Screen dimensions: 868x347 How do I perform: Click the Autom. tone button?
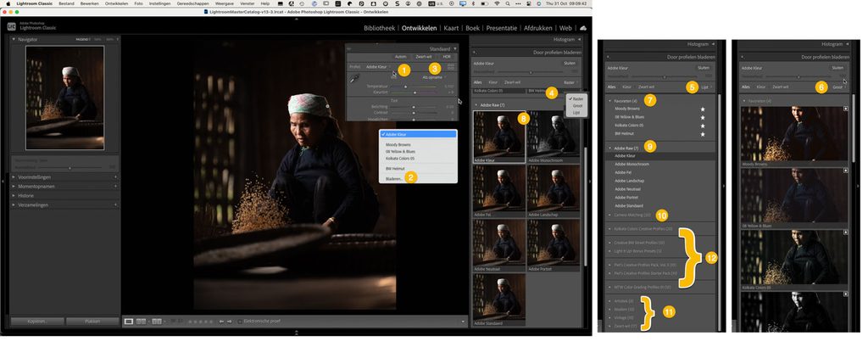pos(400,57)
